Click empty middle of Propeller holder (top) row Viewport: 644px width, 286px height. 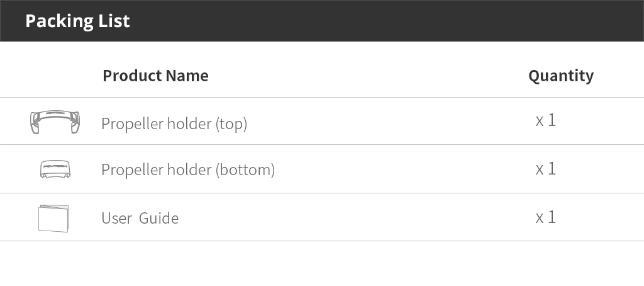(x=390, y=122)
